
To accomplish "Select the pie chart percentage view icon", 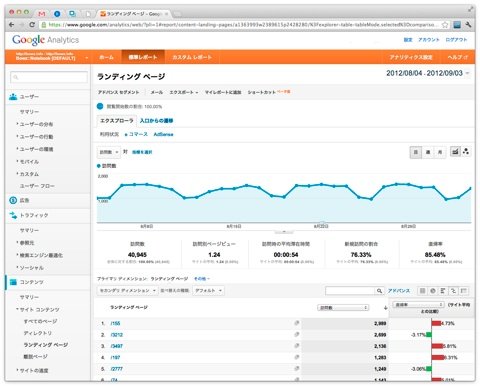I will point(433,291).
